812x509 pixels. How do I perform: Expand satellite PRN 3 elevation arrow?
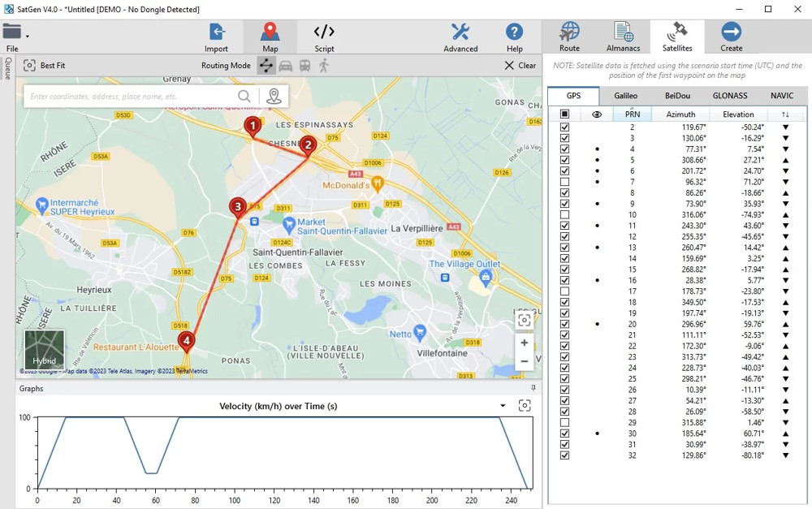[x=784, y=138]
